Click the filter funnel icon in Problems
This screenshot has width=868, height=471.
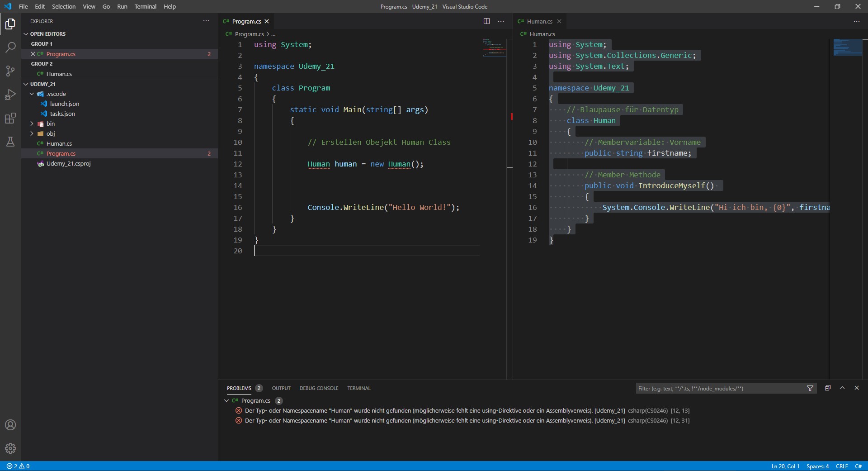click(x=810, y=388)
